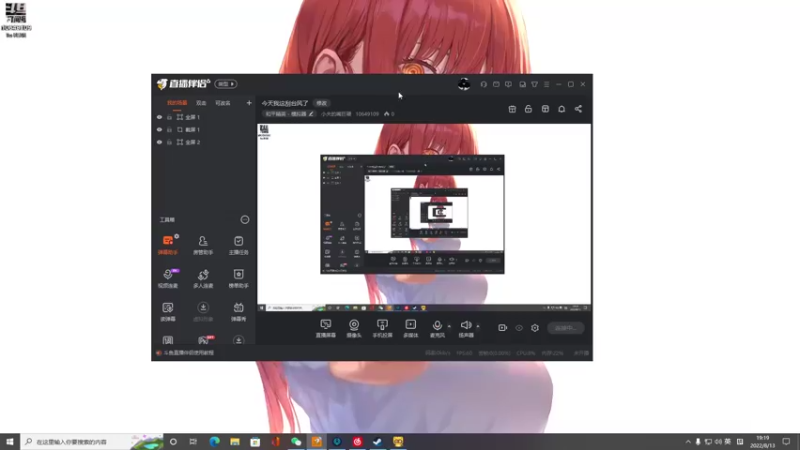
Task: Open stream settings gear in bottom bar
Action: [x=535, y=328]
